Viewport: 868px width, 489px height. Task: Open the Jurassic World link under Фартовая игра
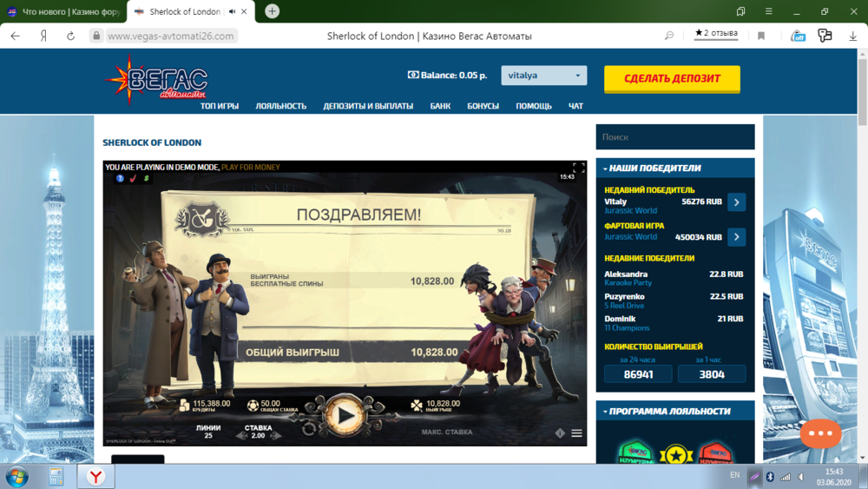[630, 236]
